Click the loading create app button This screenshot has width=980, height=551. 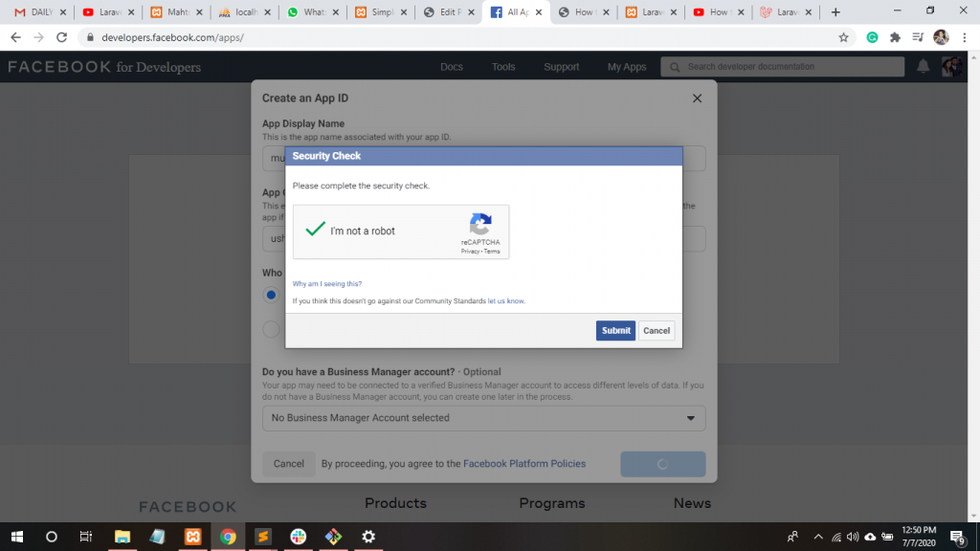pos(662,464)
